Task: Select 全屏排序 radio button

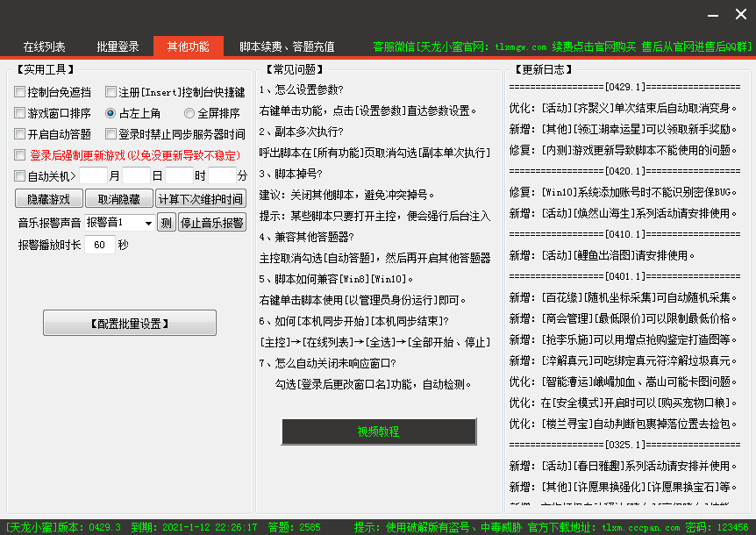Action: (x=189, y=113)
